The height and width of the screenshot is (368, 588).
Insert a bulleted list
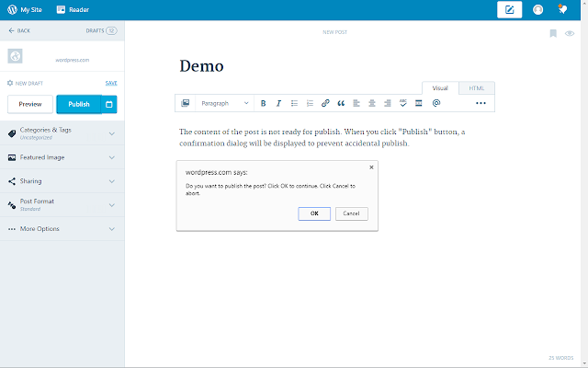coord(294,103)
